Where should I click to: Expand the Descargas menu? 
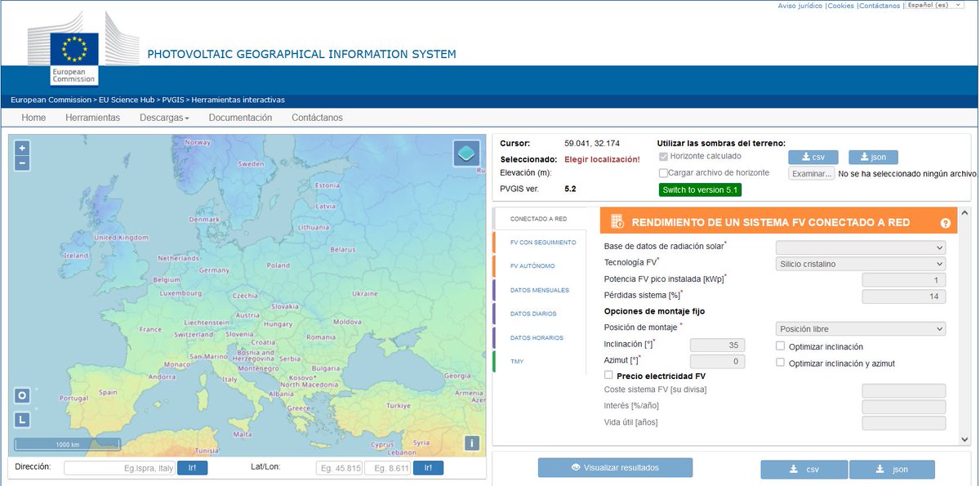[164, 118]
